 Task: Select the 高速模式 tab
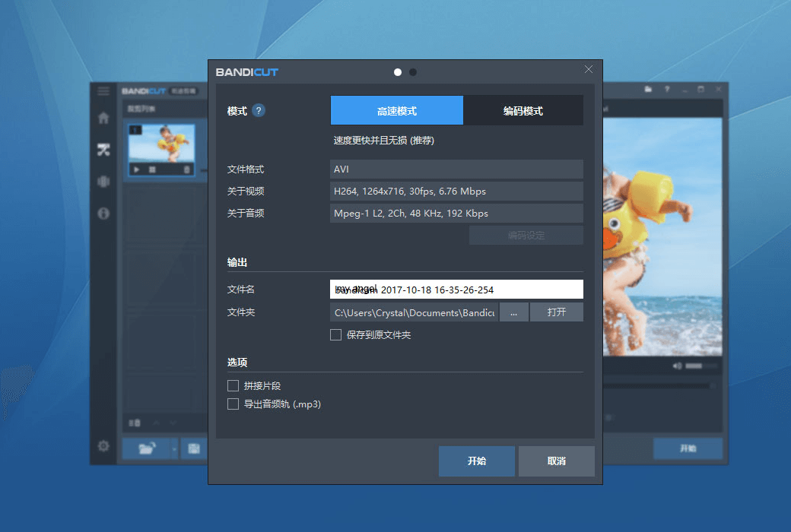click(396, 110)
